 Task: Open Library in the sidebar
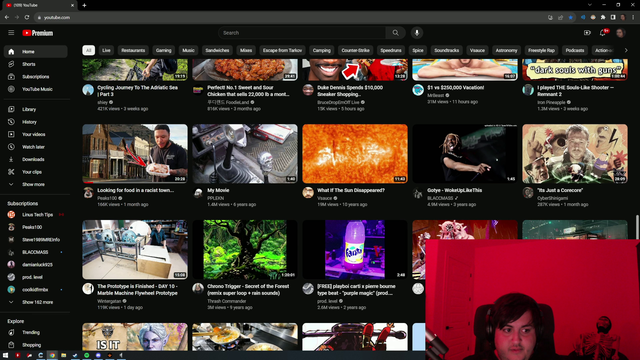point(36,109)
